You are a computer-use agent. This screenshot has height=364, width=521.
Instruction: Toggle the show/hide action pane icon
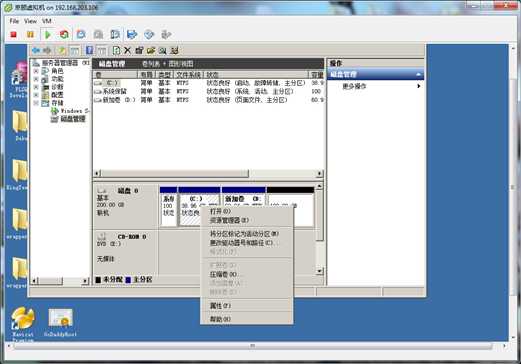[x=102, y=51]
